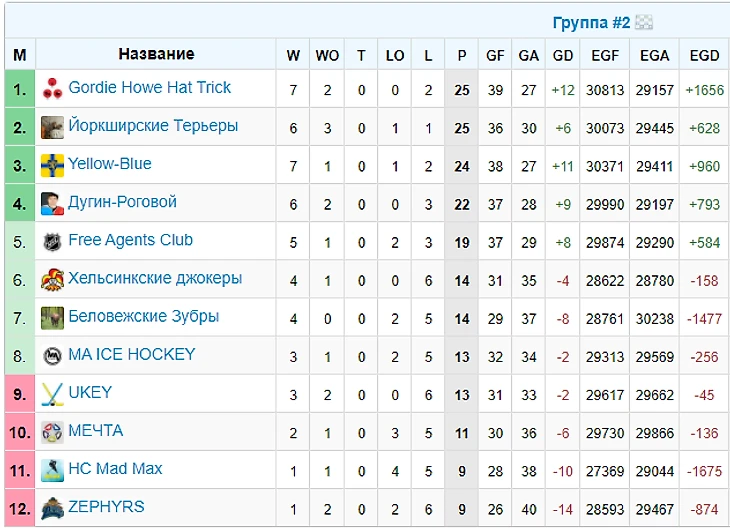Click the Хельсинкские джокеры jester logo

point(52,279)
